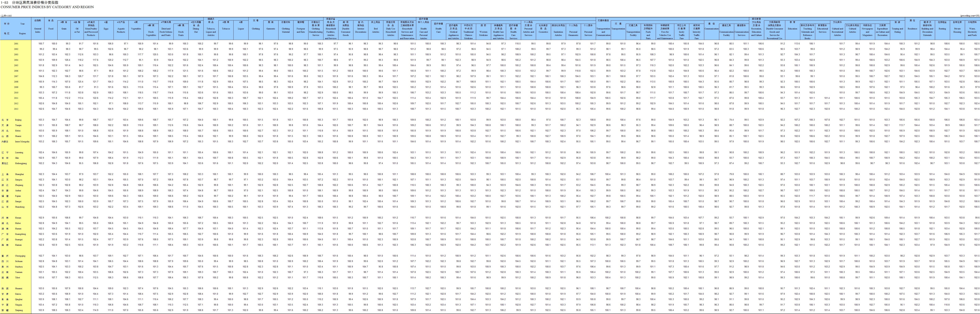Image resolution: width=980 pixels, height=314 pixels.
Task: Click the 'Zhejiang' region row label
Action: (19, 185)
